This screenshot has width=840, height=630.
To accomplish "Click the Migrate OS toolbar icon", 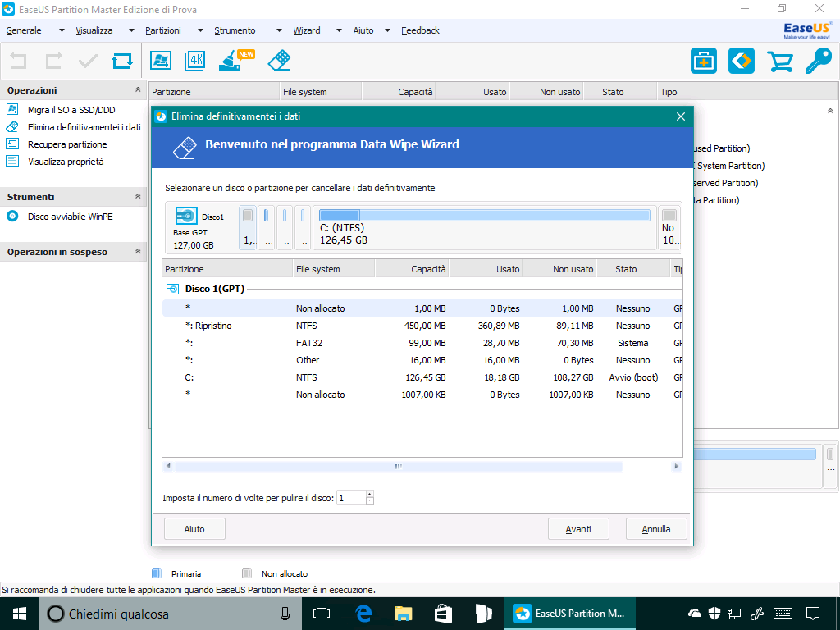I will pos(161,61).
